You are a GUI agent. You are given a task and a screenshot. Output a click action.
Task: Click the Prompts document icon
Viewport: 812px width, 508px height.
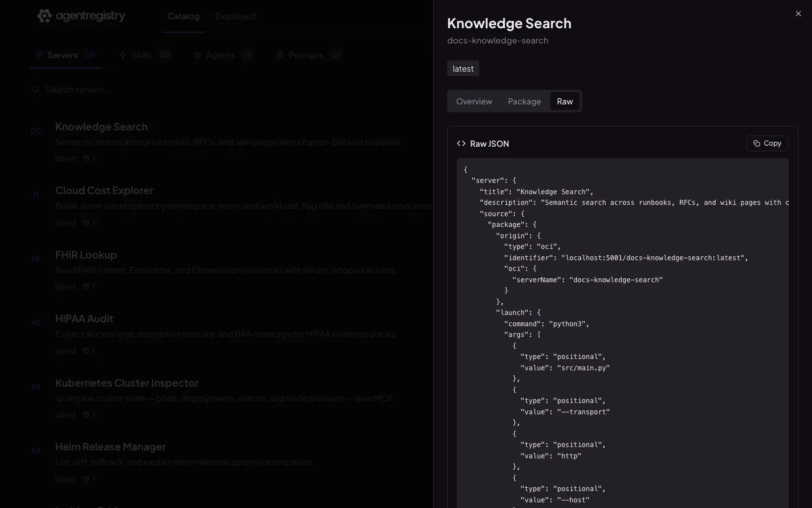click(280, 55)
